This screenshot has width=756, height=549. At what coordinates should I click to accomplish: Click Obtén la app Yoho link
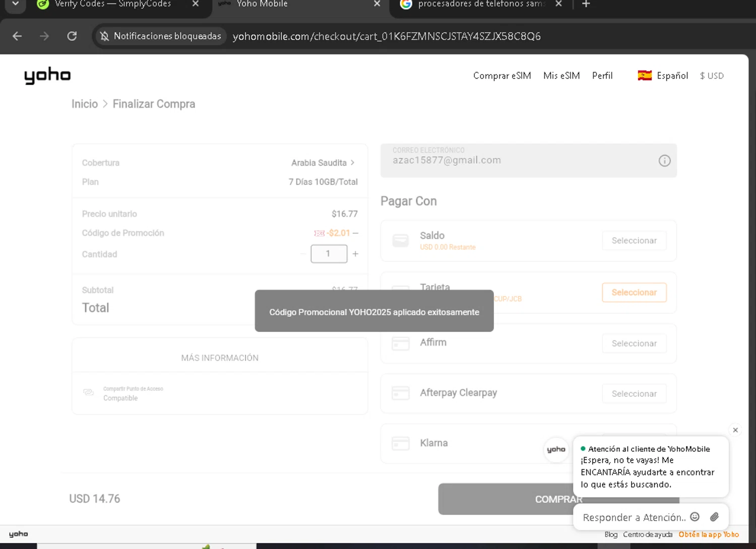[709, 534]
